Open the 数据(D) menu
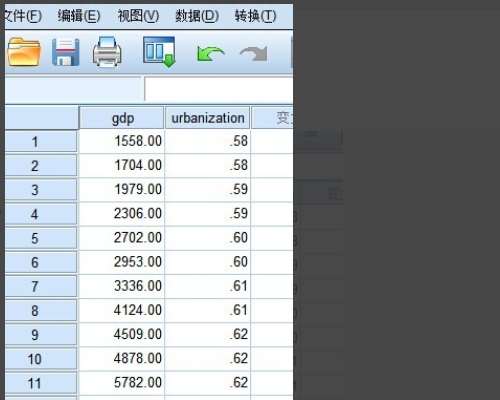The image size is (500, 400). point(197,16)
